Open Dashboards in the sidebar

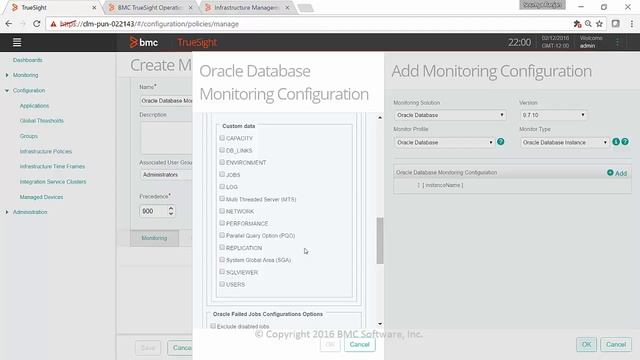[27, 60]
